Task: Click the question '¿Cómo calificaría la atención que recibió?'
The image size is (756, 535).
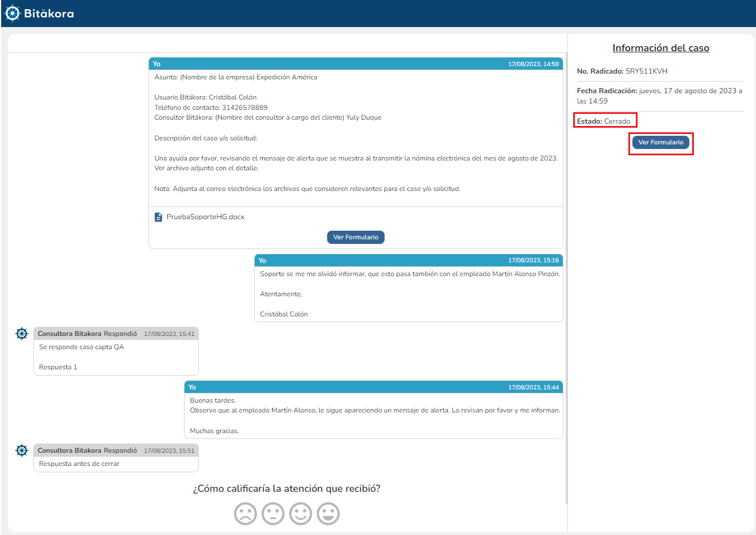Action: pos(286,489)
